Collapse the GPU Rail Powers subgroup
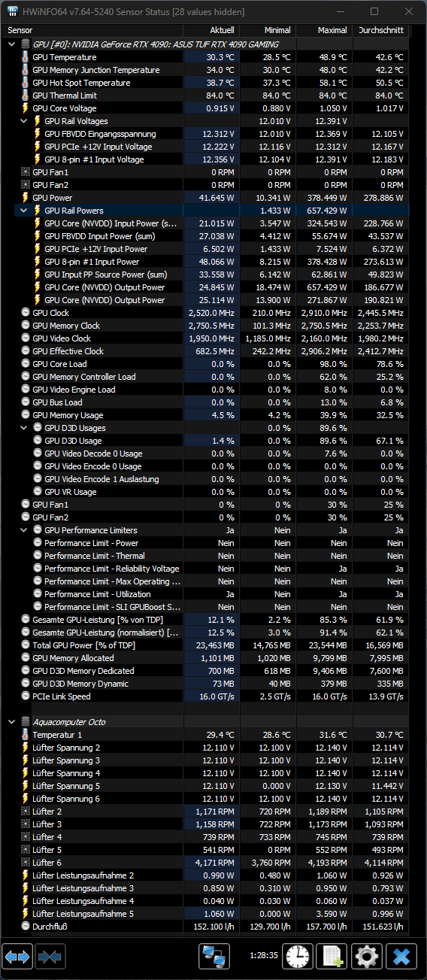Screen dimensions: 427x980 pos(24,211)
